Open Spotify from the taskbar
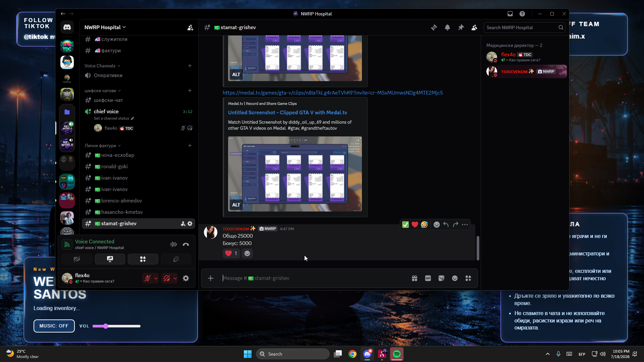Image resolution: width=644 pixels, height=362 pixels. coord(397,354)
